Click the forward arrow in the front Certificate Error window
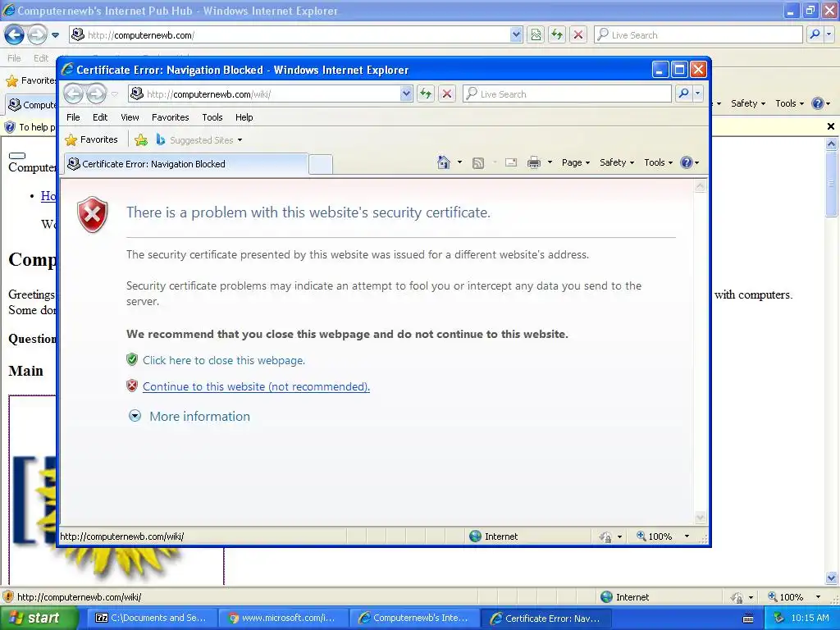Image resolution: width=840 pixels, height=630 pixels. pyautogui.click(x=97, y=94)
